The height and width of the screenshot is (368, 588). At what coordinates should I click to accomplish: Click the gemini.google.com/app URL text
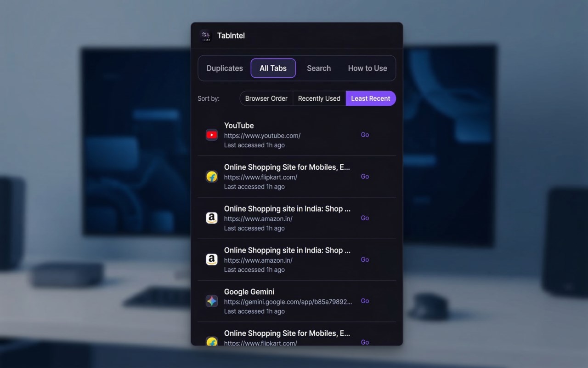pos(288,302)
